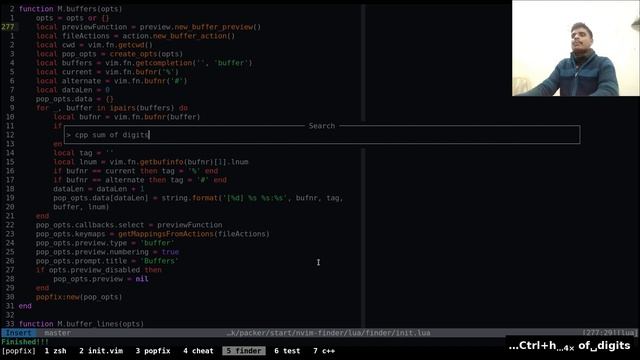
Task: Click the 'Finished!!!' message line
Action: [25, 342]
